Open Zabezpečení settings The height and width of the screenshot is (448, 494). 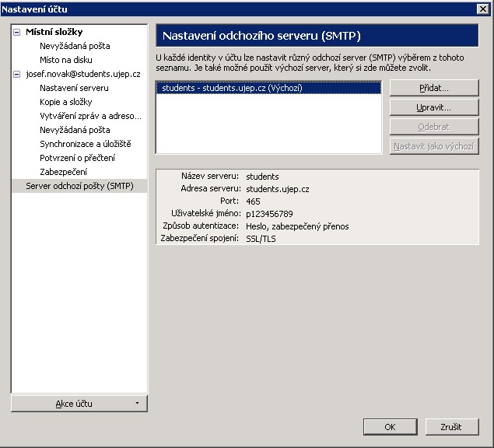(63, 172)
